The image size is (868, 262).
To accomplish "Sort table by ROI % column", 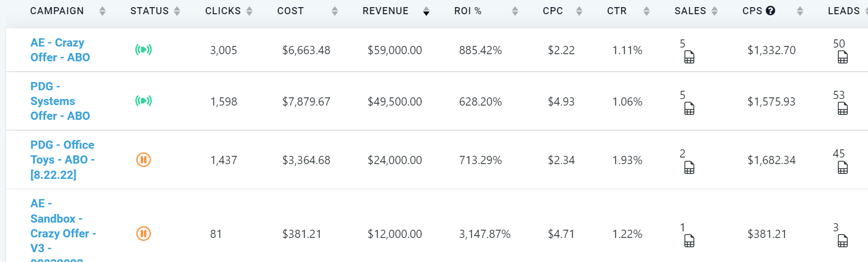I will pyautogui.click(x=515, y=11).
